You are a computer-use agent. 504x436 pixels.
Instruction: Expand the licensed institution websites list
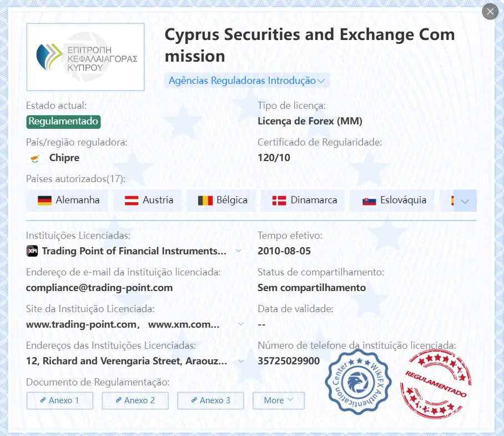point(241,324)
